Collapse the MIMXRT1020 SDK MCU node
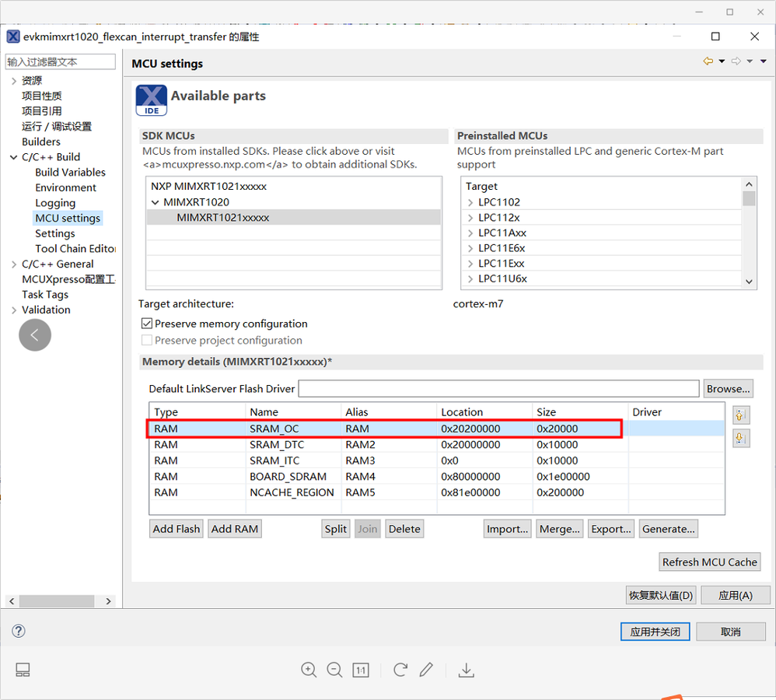The height and width of the screenshot is (700, 776). [156, 202]
